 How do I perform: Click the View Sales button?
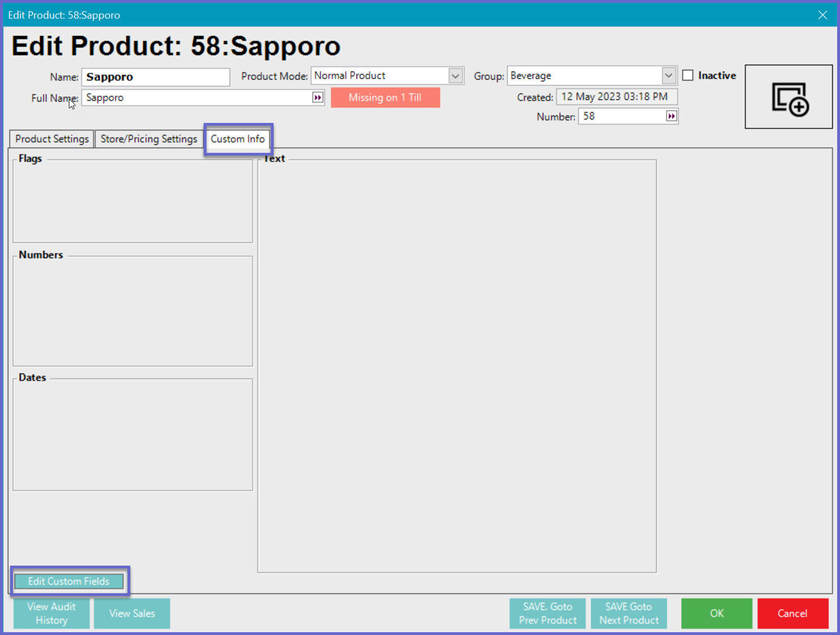132,613
